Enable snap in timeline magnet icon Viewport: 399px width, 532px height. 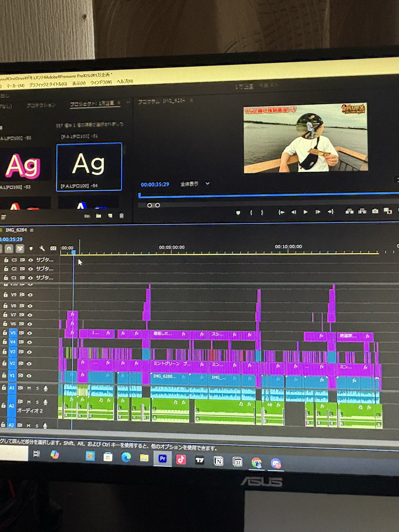point(9,249)
